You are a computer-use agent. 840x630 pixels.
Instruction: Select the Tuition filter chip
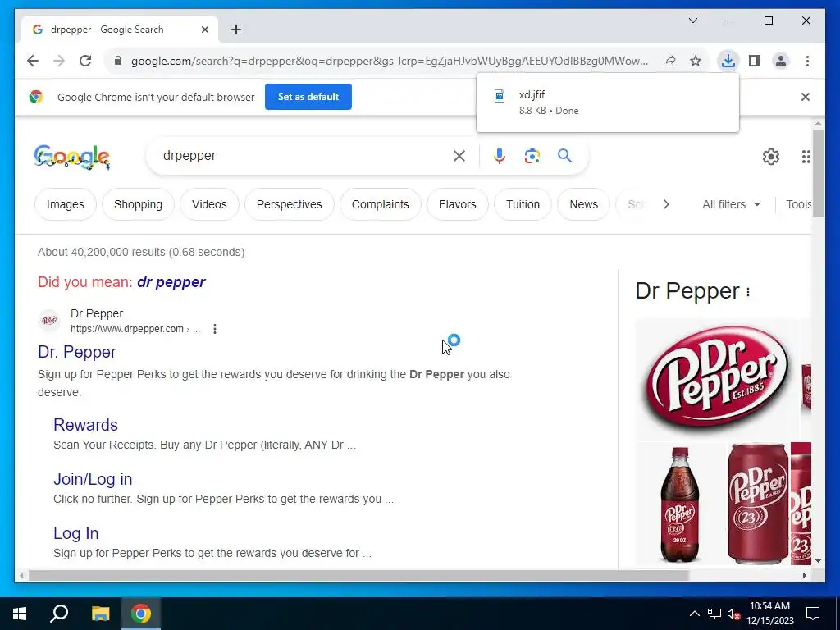523,204
